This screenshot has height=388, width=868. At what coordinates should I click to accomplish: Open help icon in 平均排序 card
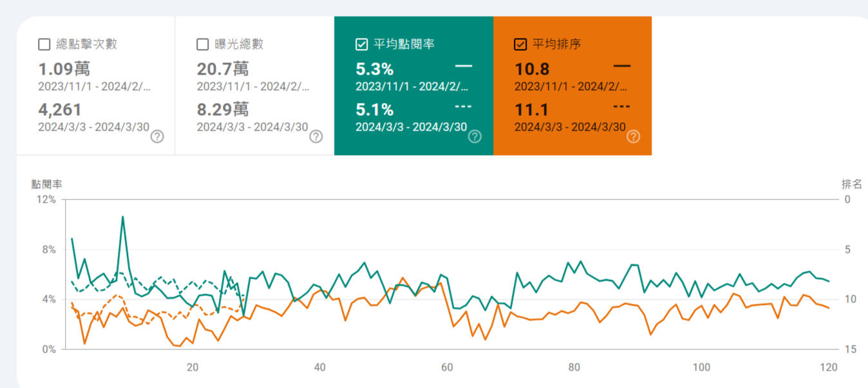click(x=633, y=136)
